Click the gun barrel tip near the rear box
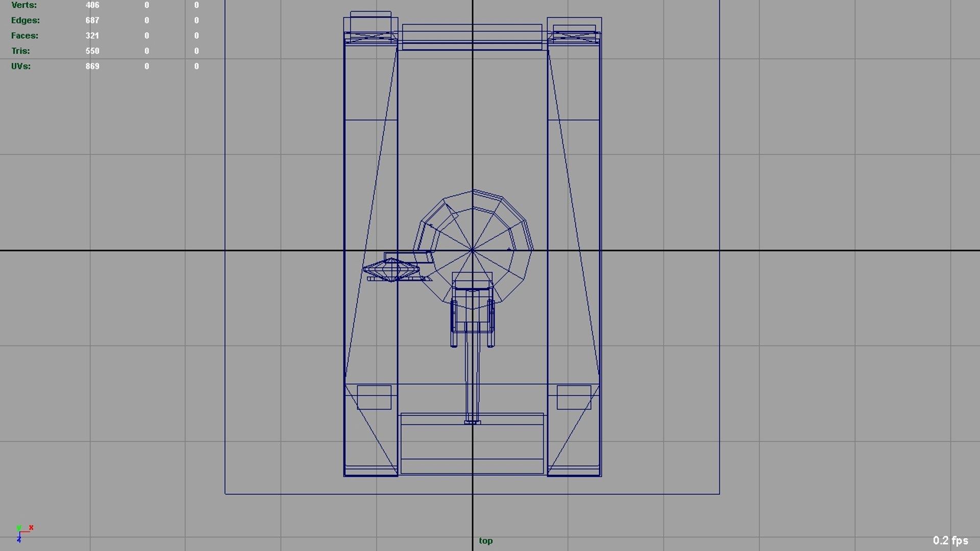Image resolution: width=980 pixels, height=551 pixels. (473, 421)
